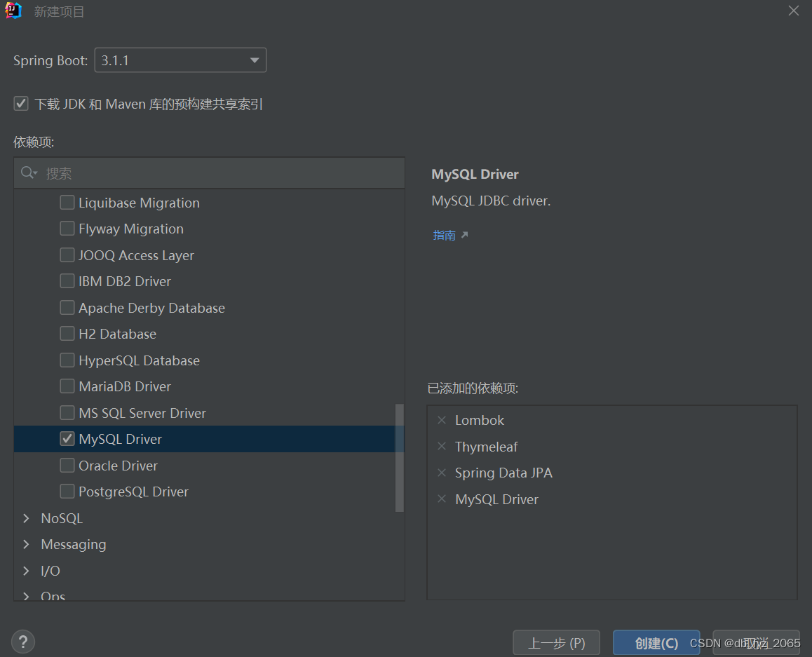Expand the Messaging category
The image size is (812, 657).
pos(27,544)
